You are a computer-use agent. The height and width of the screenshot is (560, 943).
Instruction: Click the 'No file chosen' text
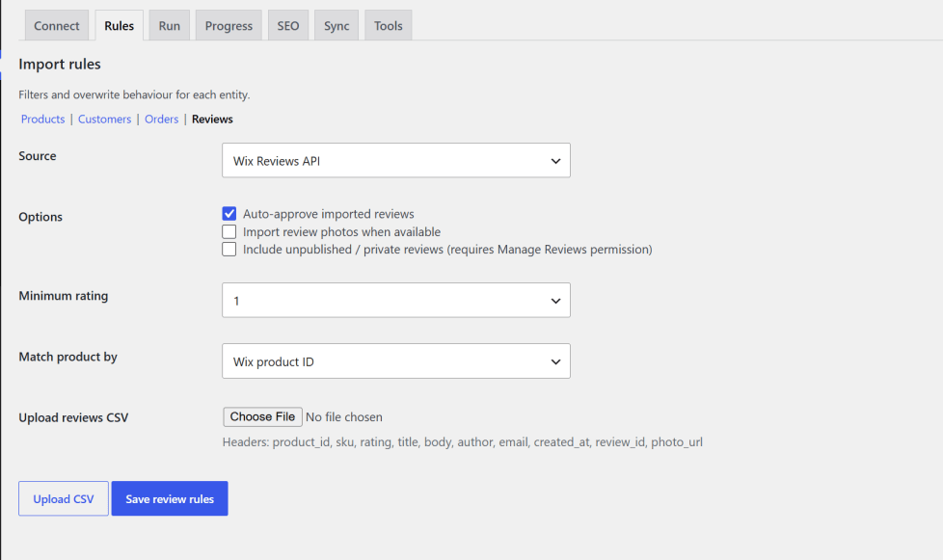click(x=344, y=417)
